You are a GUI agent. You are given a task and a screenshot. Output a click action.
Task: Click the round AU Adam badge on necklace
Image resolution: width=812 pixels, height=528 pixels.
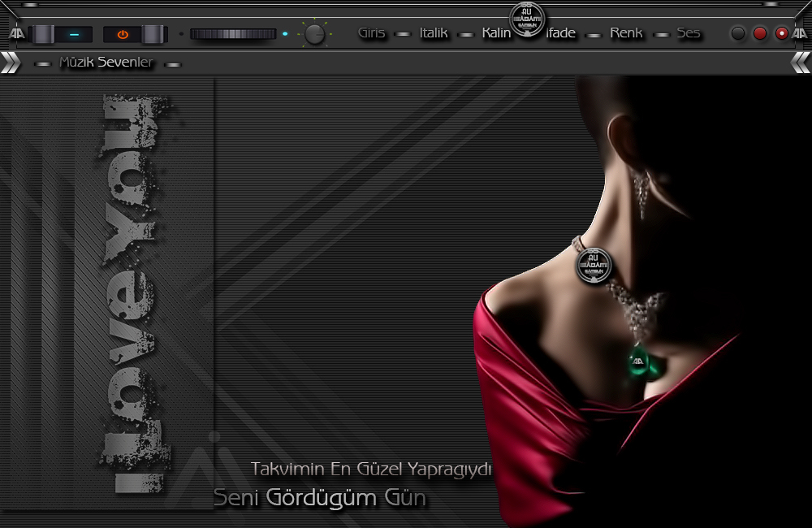[594, 266]
